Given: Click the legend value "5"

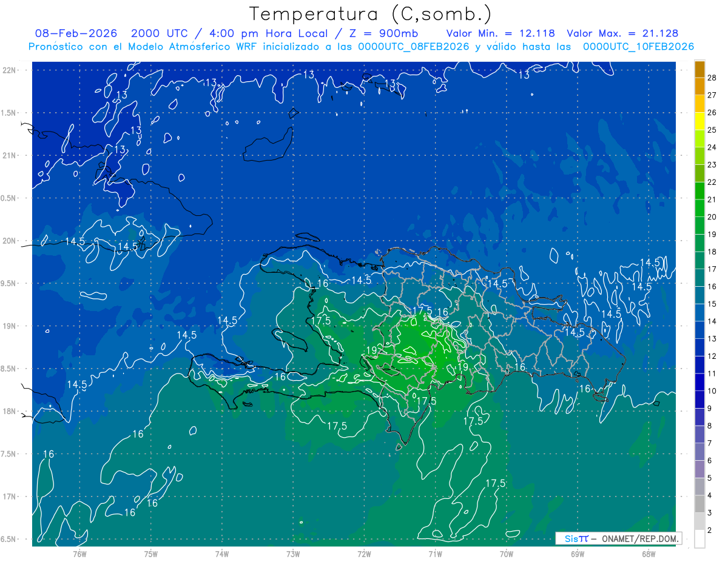Looking at the screenshot, I should point(710,478).
